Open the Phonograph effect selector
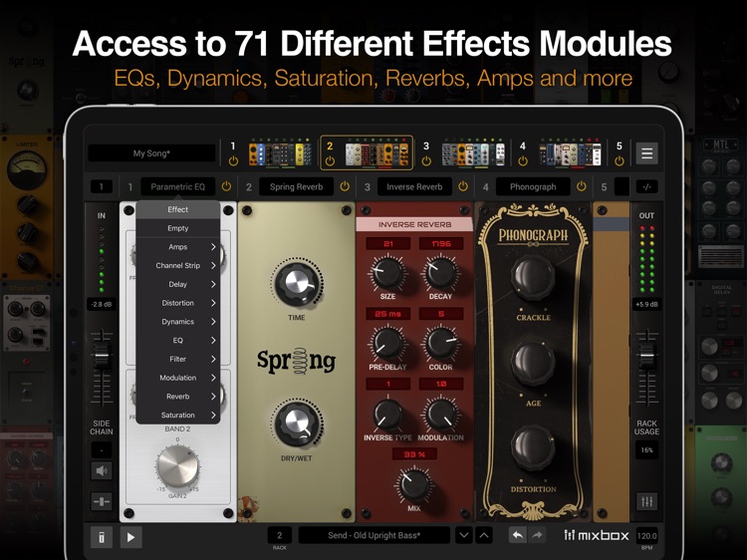747x560 pixels. pyautogui.click(x=533, y=186)
